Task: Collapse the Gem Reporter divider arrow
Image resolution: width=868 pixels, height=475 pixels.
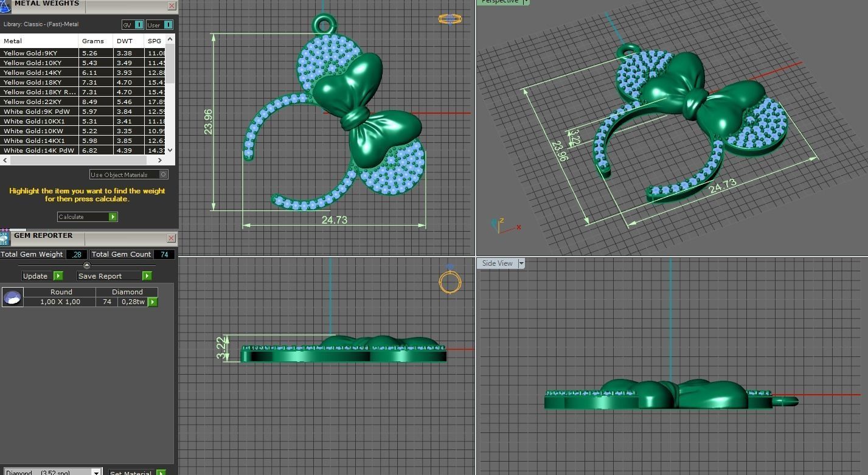Action: coord(86,265)
